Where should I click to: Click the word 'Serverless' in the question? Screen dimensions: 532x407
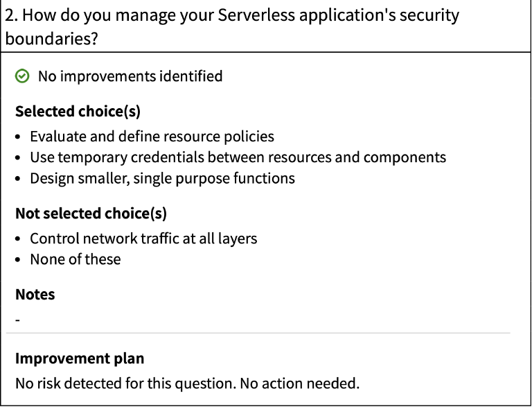[x=249, y=15]
